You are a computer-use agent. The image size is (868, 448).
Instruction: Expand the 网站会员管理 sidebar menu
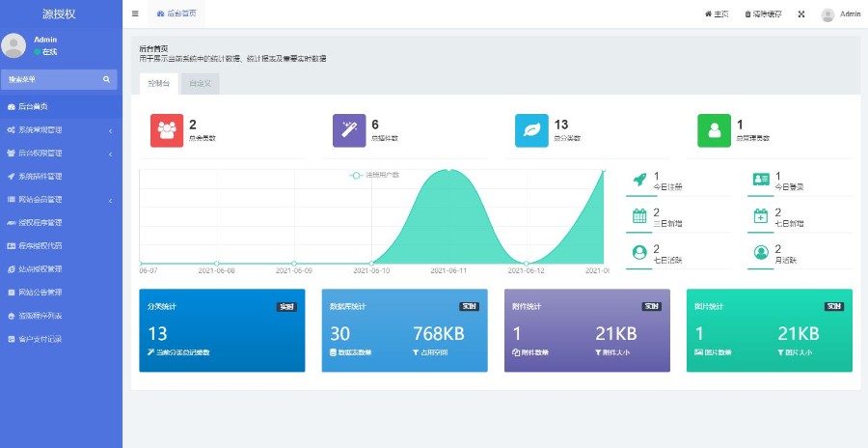pos(60,200)
